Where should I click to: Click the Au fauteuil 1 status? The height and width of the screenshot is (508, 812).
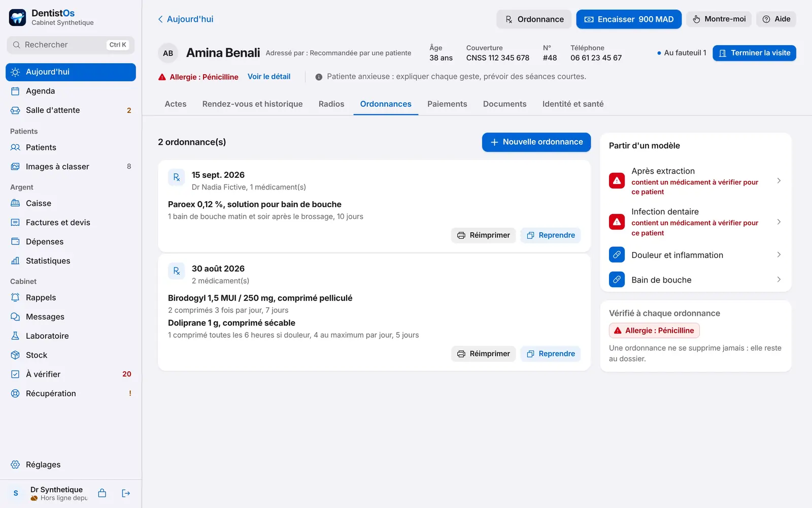(682, 53)
